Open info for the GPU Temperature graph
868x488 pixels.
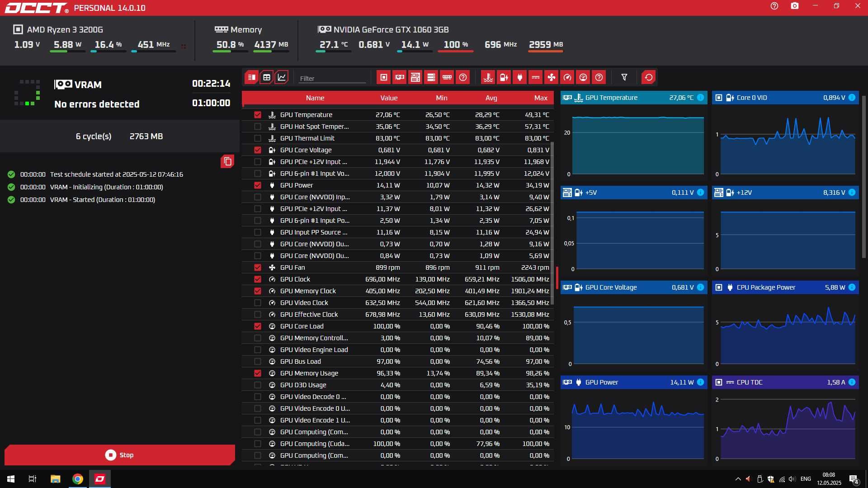tap(700, 98)
